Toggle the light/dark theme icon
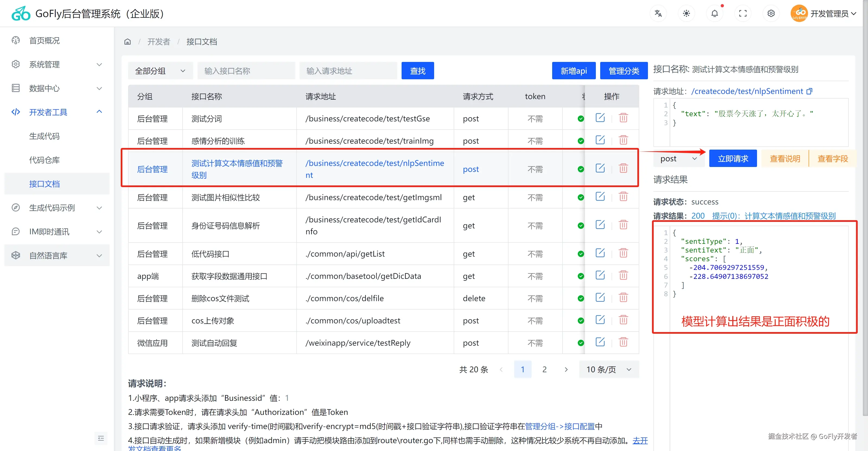The height and width of the screenshot is (451, 868). (x=686, y=14)
